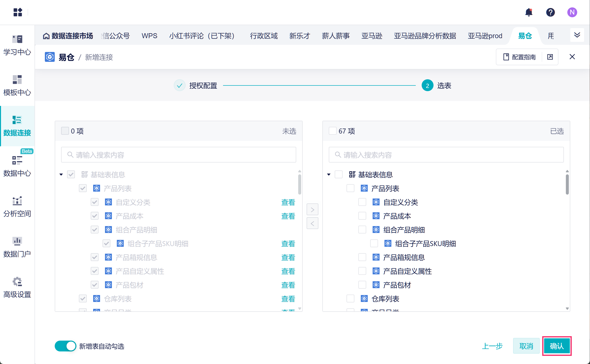
Task: Collapse 基础表信息 in the unselected panel
Action: 61,175
